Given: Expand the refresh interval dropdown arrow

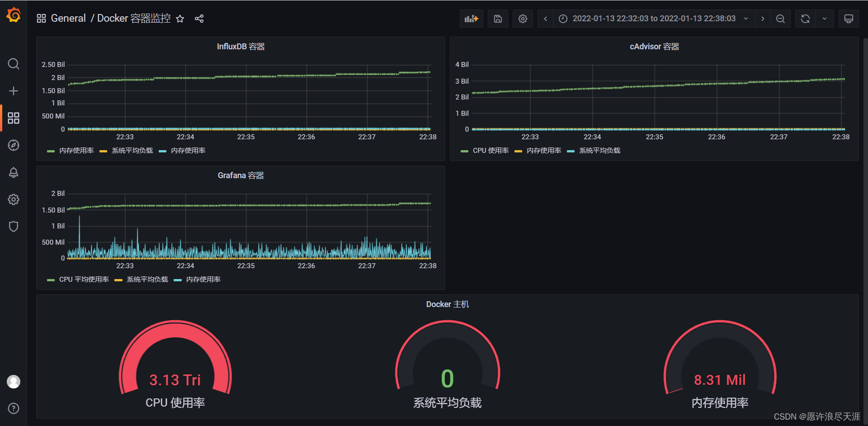Looking at the screenshot, I should coord(825,19).
